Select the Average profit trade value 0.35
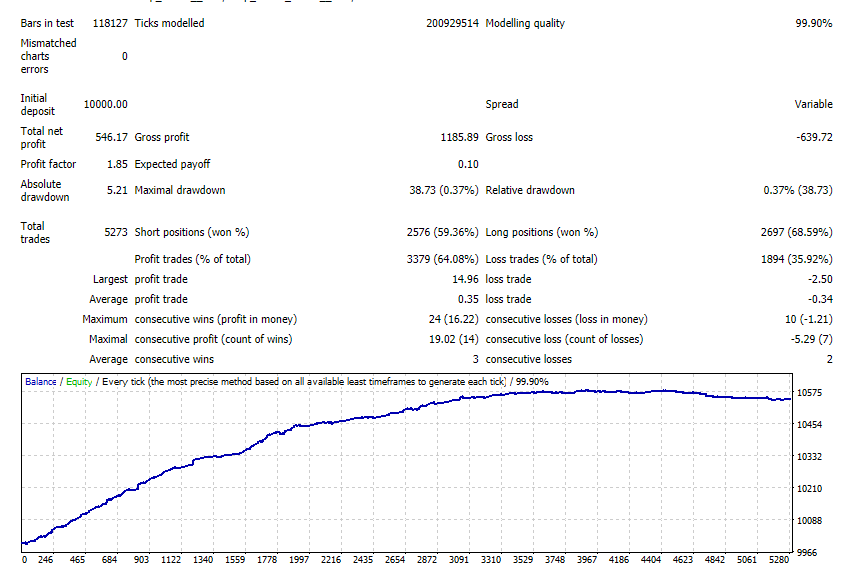Image resolution: width=851 pixels, height=568 pixels. [468, 299]
